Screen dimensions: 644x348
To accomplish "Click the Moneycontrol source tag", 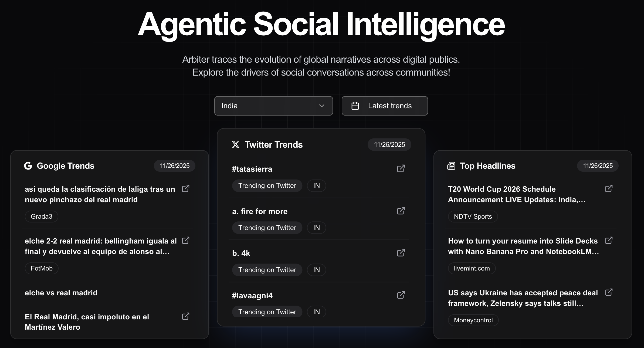I will click(473, 320).
